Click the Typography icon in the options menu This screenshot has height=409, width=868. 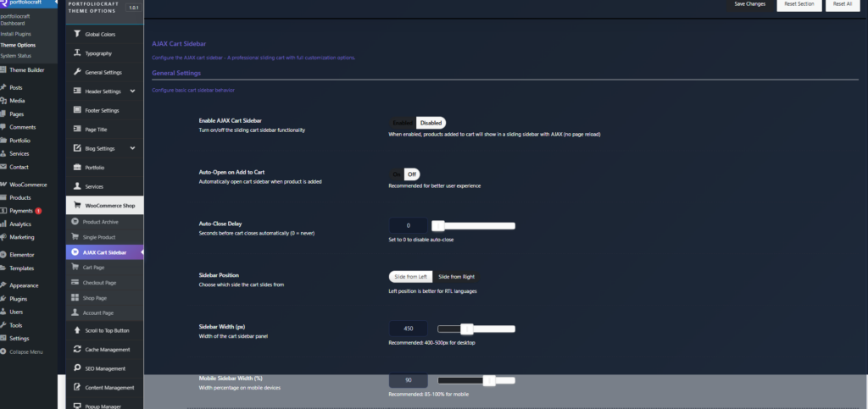click(x=77, y=53)
